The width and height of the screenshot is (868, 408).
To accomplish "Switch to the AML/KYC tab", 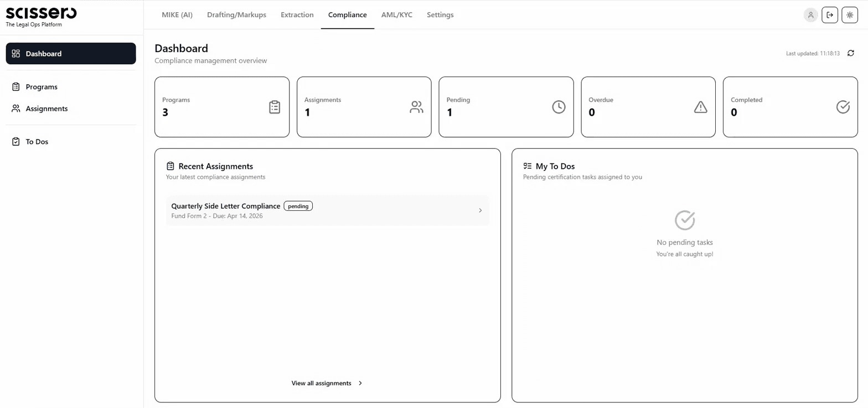I will click(x=397, y=15).
